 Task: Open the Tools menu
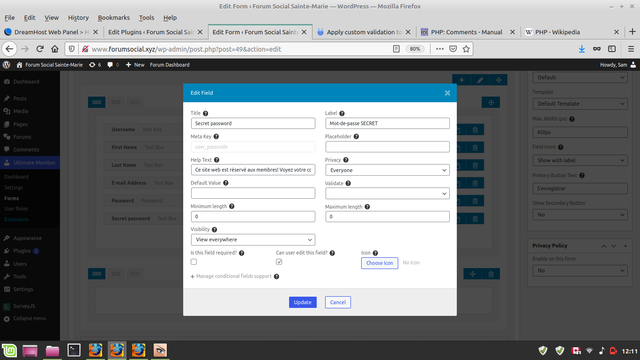[x=146, y=18]
